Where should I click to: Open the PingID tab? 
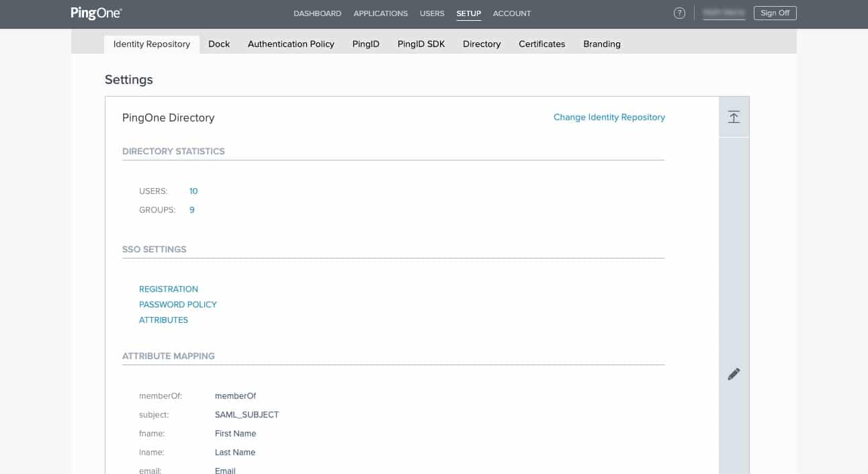pos(365,44)
